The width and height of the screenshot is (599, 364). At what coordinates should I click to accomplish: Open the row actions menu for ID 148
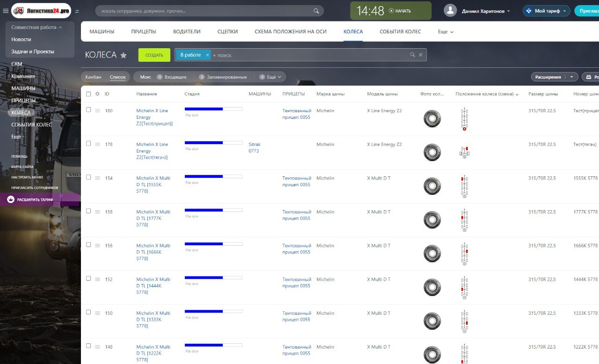pos(97,347)
